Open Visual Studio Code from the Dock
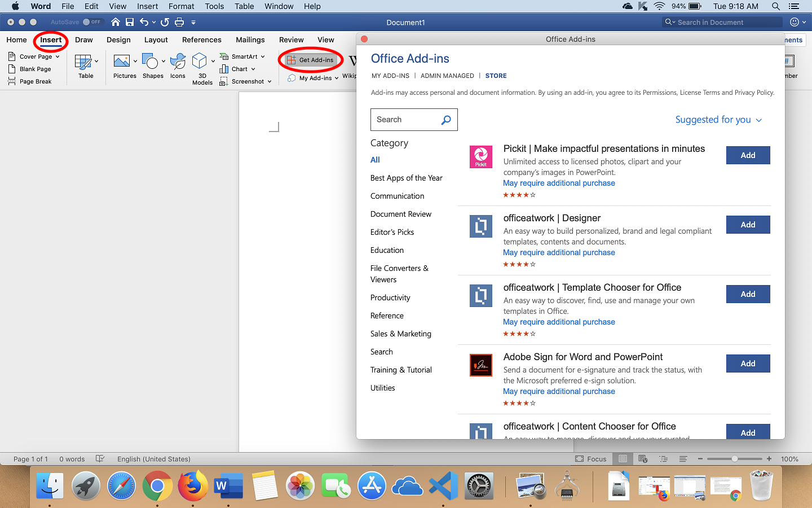The image size is (812, 508). (443, 485)
